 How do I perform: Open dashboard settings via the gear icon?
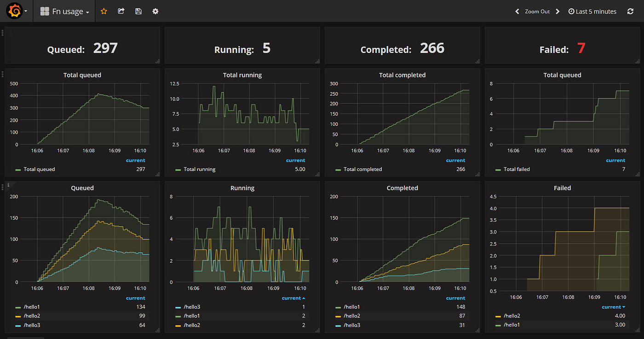coord(155,11)
